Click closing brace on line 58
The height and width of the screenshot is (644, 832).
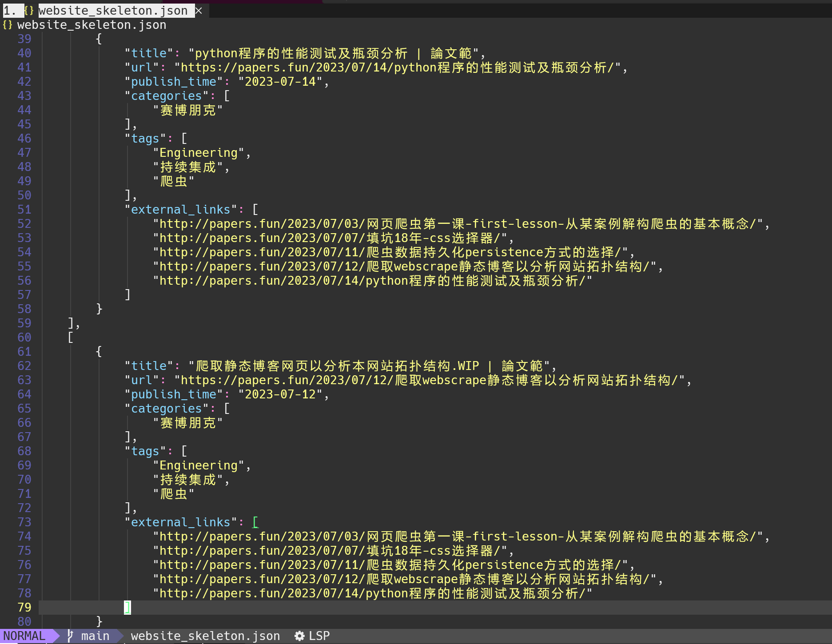click(x=99, y=309)
